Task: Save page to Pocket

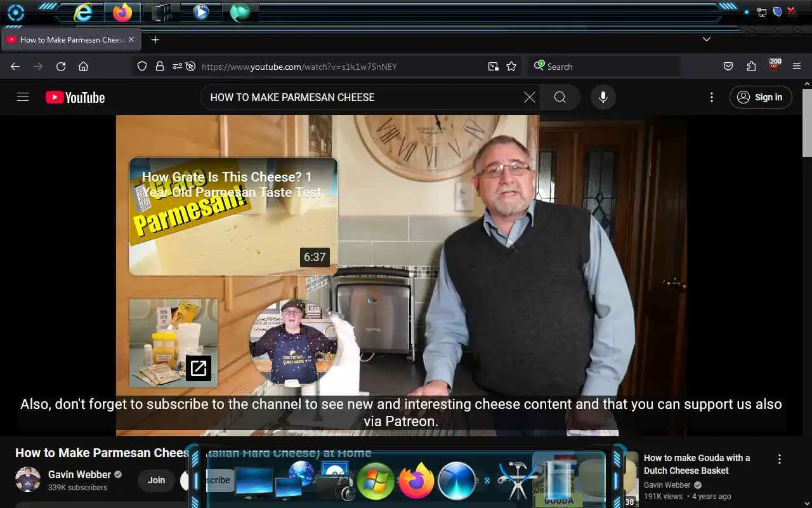Action: (x=728, y=66)
